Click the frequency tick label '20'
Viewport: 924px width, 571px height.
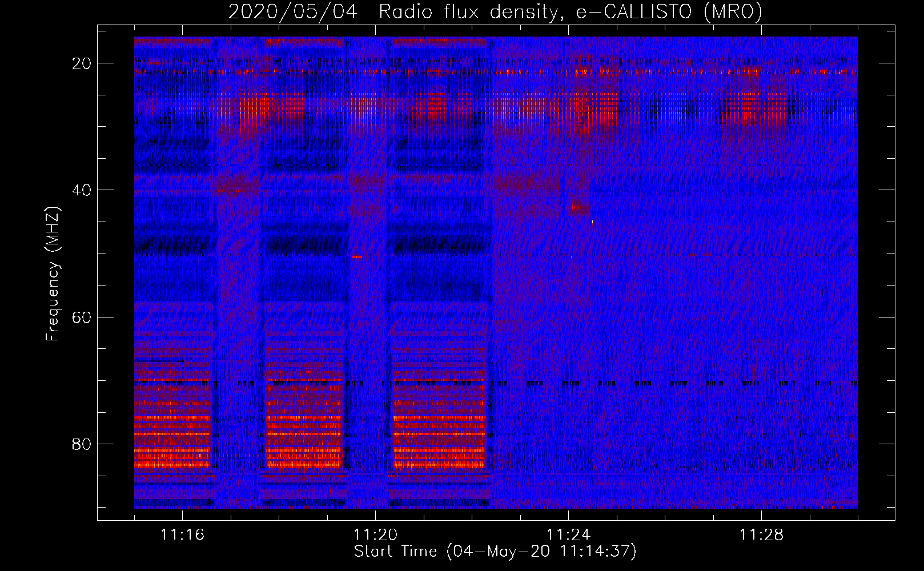[82, 63]
